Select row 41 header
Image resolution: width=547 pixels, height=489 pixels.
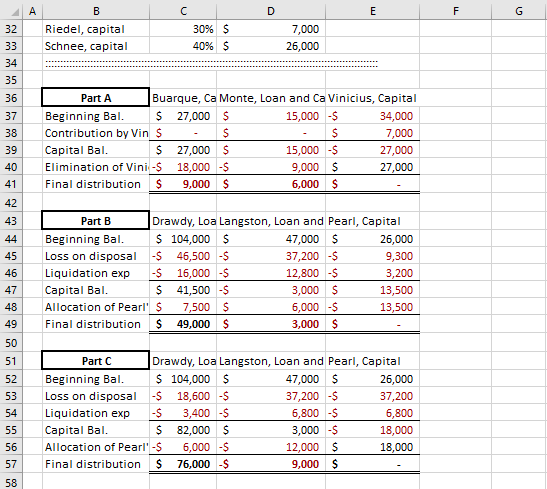click(x=11, y=184)
